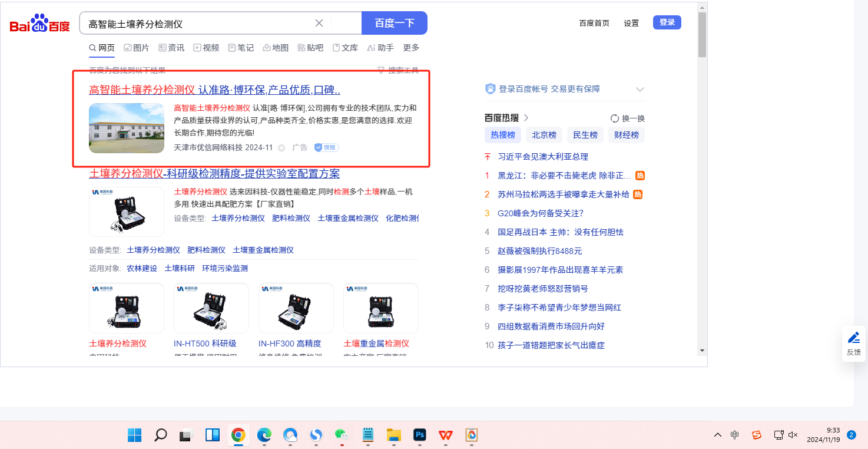Click the refresh icon next to 换一换
The height and width of the screenshot is (449, 868).
615,118
